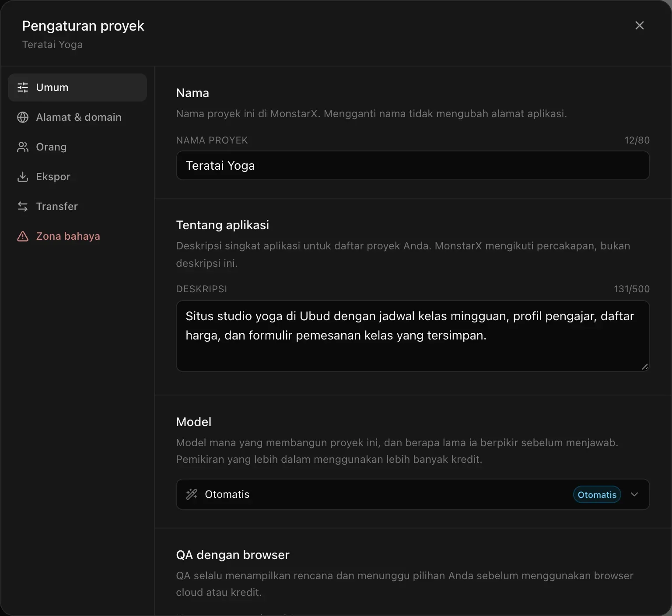Viewport: 672px width, 616px height.
Task: Click the Umum sliders icon
Action: click(23, 87)
